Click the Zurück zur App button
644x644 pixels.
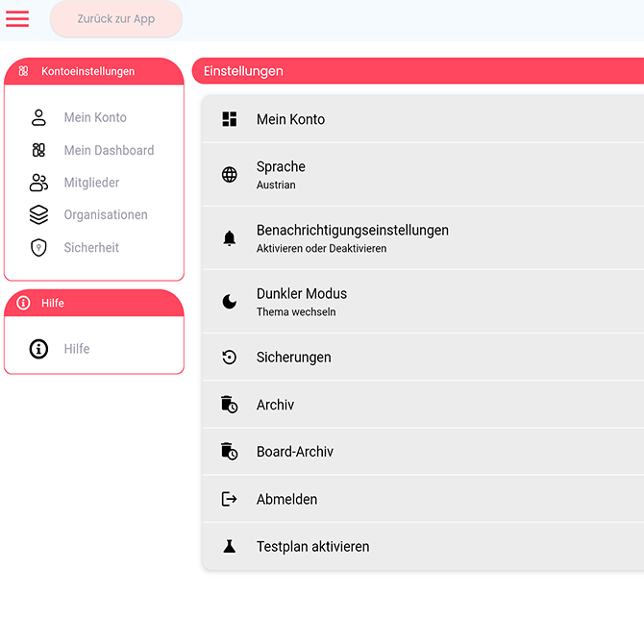pyautogui.click(x=116, y=19)
